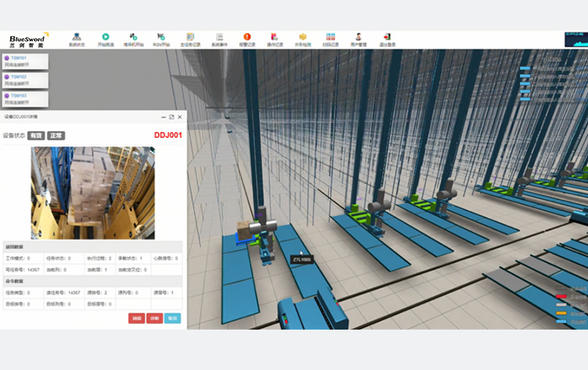Maximize the DDJ001 device detail dialog
The image size is (588, 370).
[x=171, y=117]
